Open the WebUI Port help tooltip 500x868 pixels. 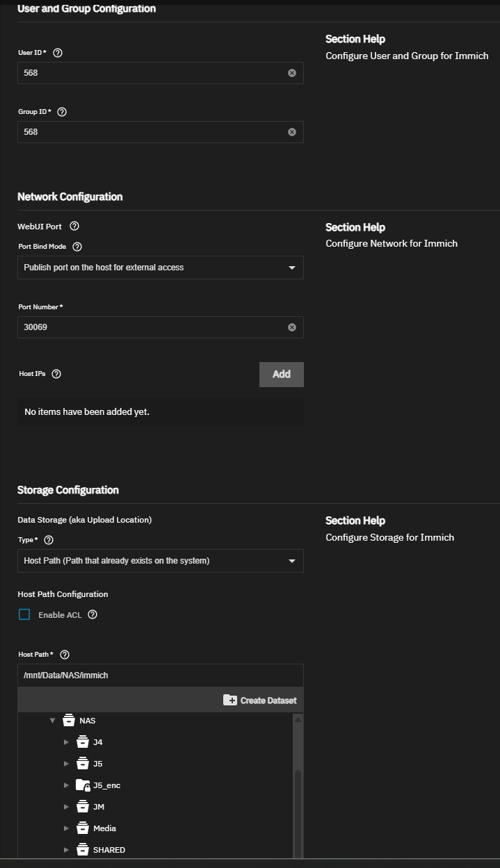74,226
